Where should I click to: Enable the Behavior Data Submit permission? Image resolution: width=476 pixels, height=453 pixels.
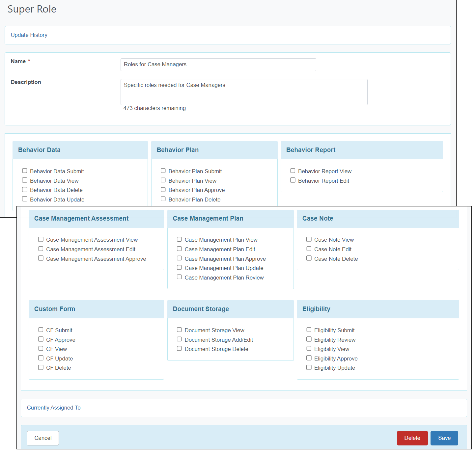pos(25,171)
